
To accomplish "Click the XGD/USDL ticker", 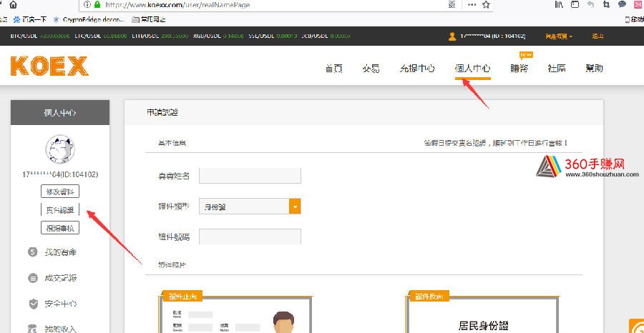I will 218,36.
